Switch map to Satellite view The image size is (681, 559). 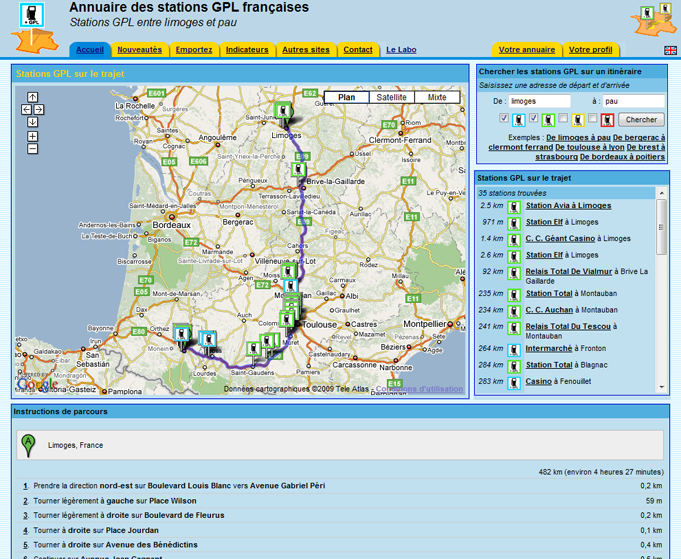392,97
